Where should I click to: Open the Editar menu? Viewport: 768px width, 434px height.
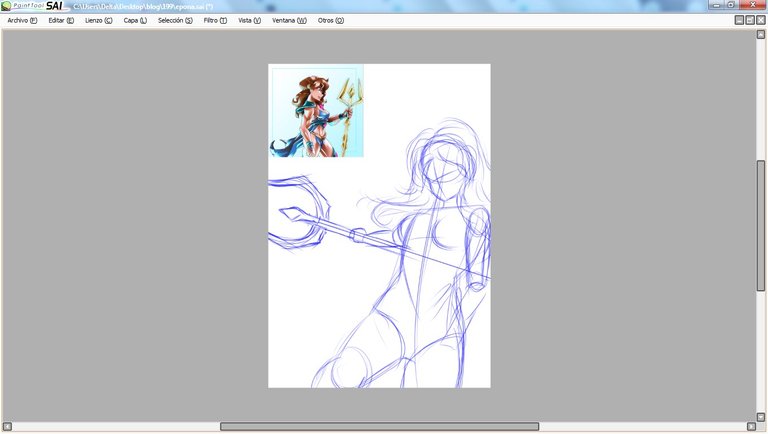(61, 21)
